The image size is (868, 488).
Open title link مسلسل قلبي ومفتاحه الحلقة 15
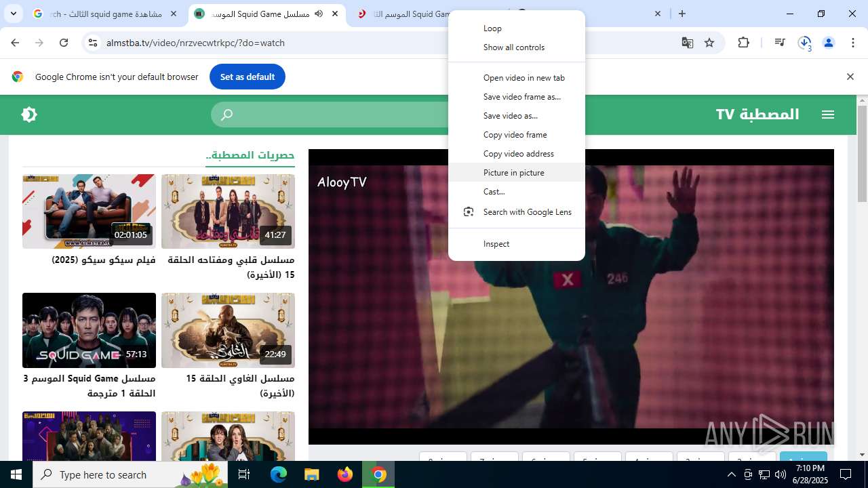231,267
